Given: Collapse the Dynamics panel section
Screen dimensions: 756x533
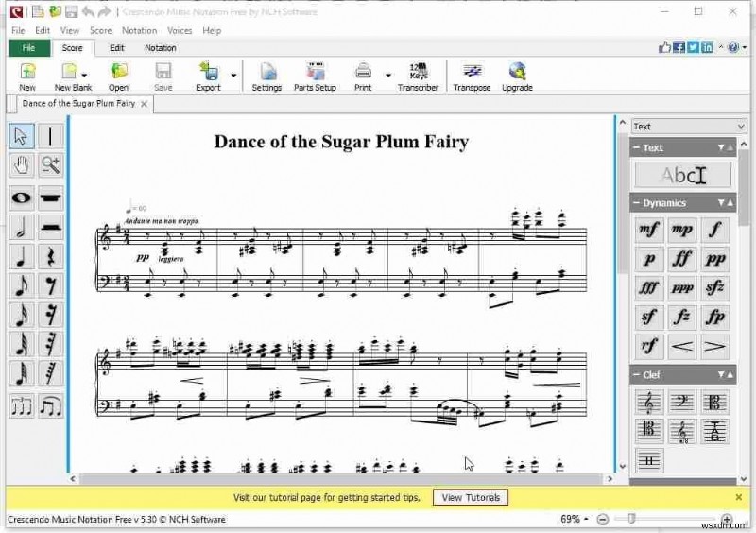Looking at the screenshot, I should tap(636, 203).
